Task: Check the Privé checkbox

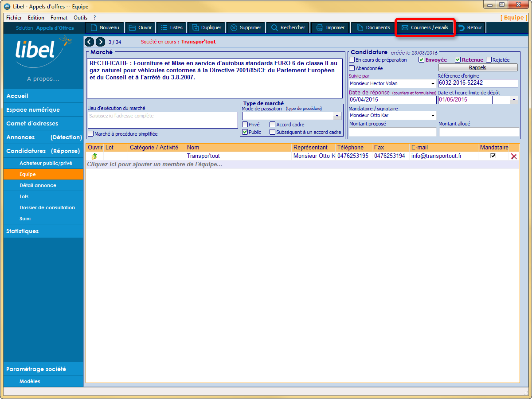Action: click(x=245, y=125)
